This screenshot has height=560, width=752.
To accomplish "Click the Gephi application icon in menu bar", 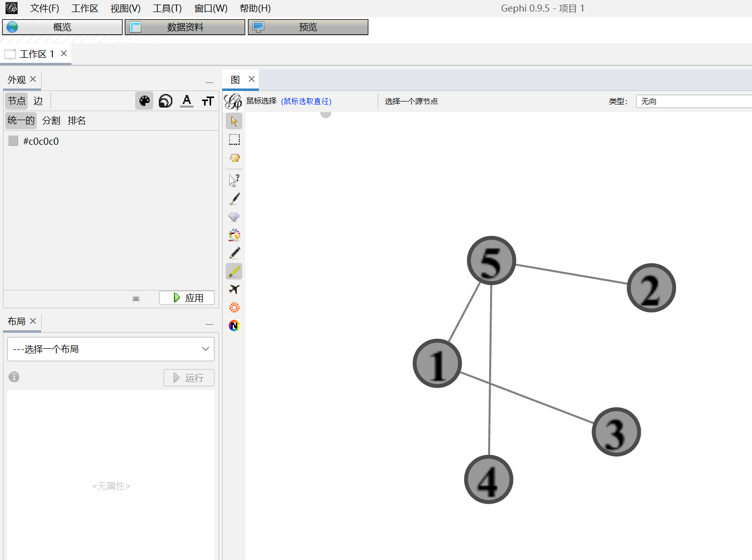I will [x=11, y=8].
